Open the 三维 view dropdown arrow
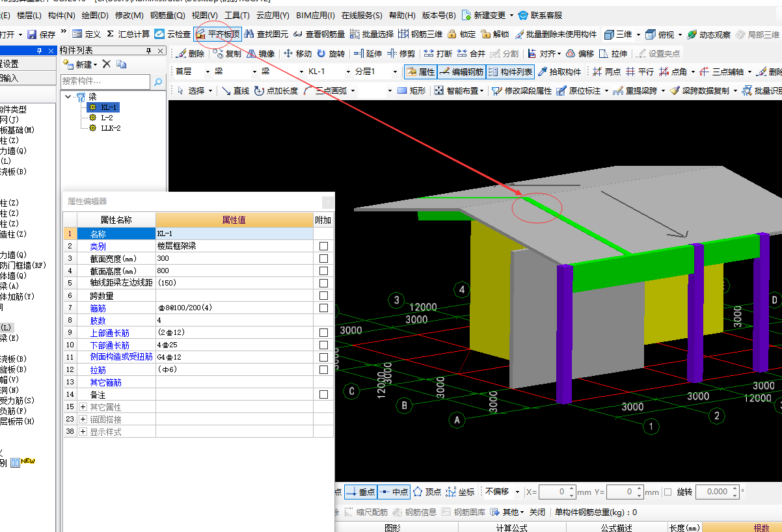 point(638,34)
